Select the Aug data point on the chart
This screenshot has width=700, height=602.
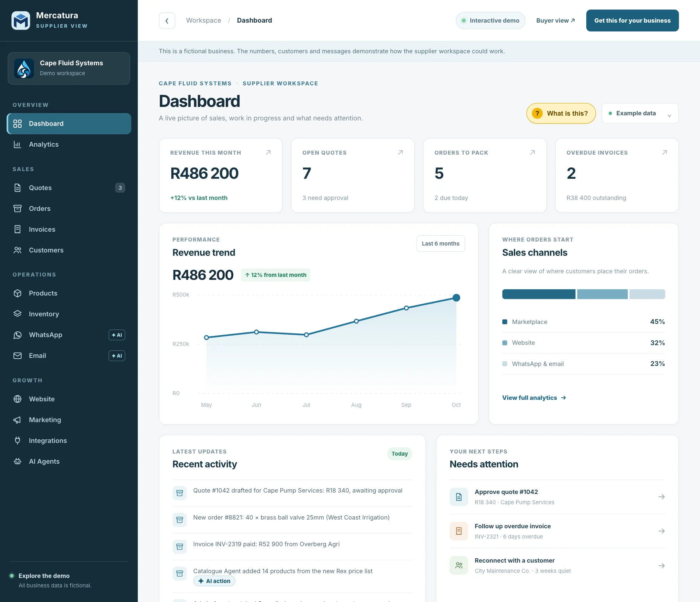(x=356, y=321)
